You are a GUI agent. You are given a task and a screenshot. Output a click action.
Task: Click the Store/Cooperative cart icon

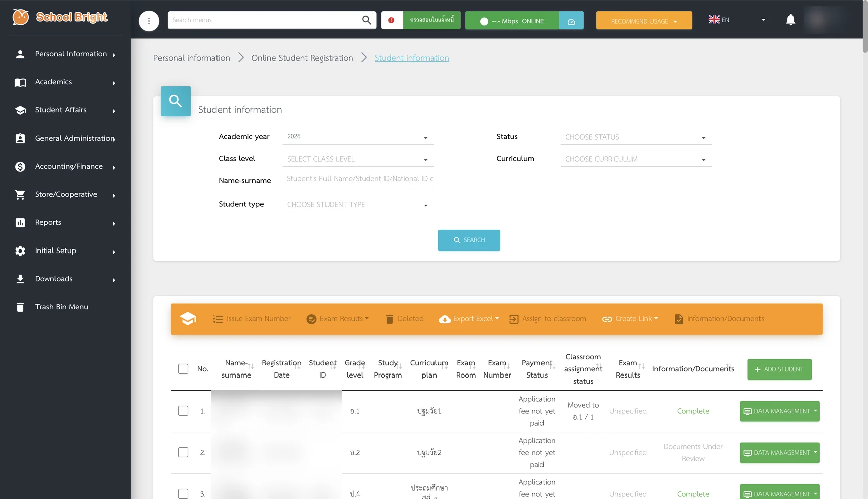(x=20, y=195)
